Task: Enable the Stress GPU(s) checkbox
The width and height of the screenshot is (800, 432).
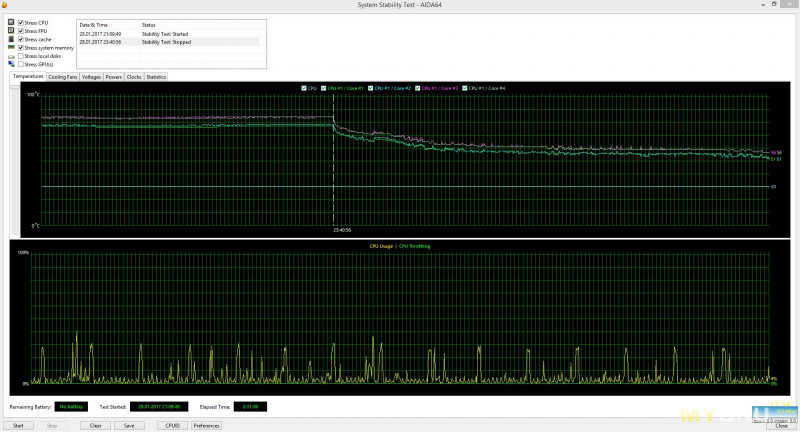Action: [21, 64]
